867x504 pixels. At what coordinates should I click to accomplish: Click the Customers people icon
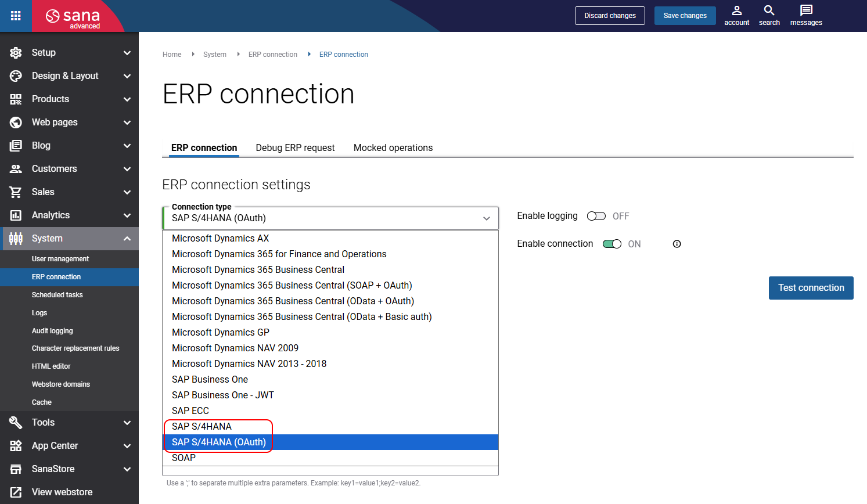coord(16,169)
